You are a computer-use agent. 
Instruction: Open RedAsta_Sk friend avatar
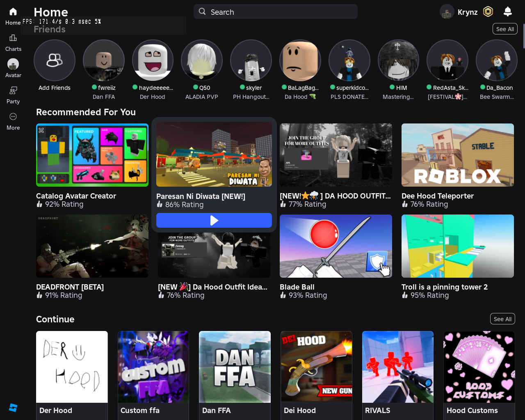tap(447, 60)
